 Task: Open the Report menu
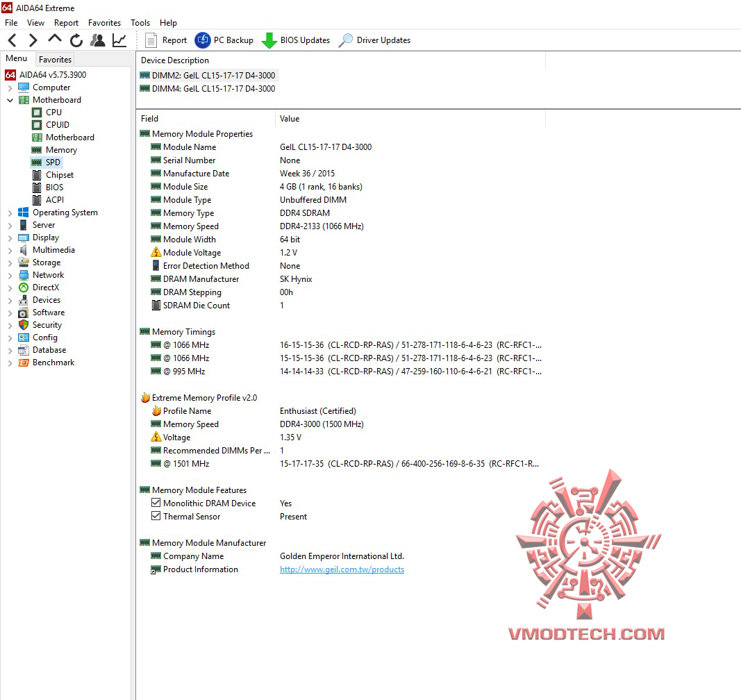[66, 23]
